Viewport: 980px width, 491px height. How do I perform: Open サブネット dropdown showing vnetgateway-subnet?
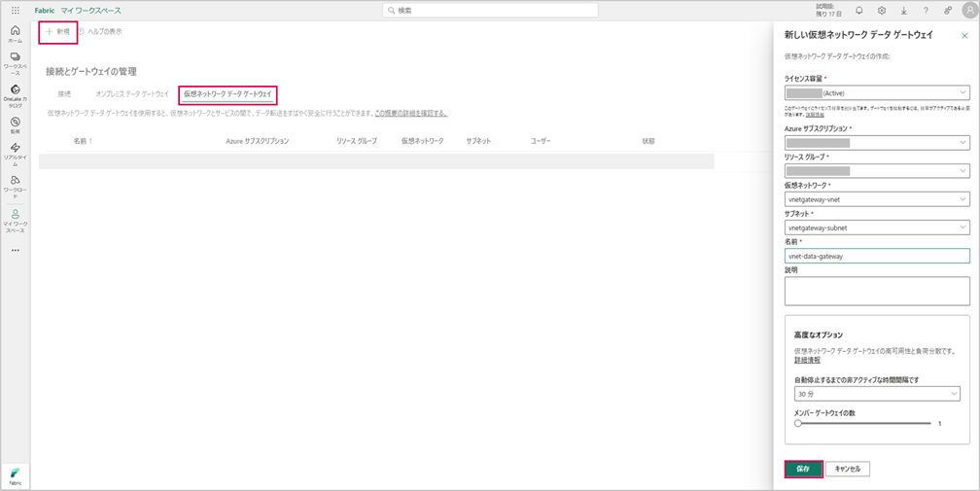pyautogui.click(x=877, y=228)
